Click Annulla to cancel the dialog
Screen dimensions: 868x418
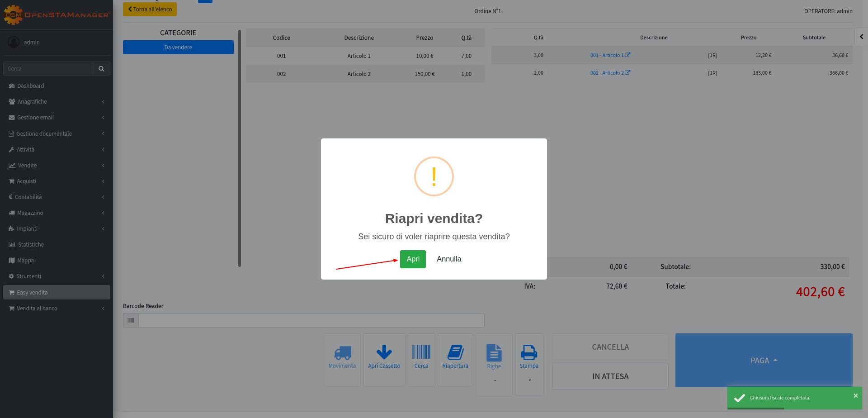449,259
